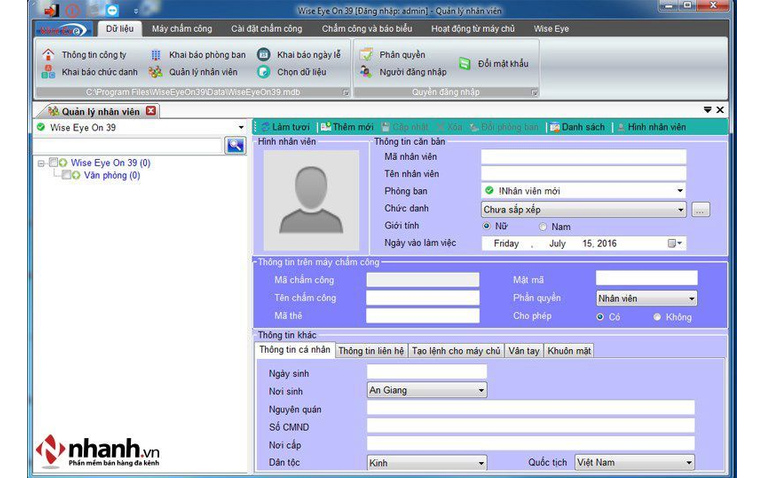
Task: Open the Dân tộc Kinh dropdown
Action: pyautogui.click(x=481, y=462)
